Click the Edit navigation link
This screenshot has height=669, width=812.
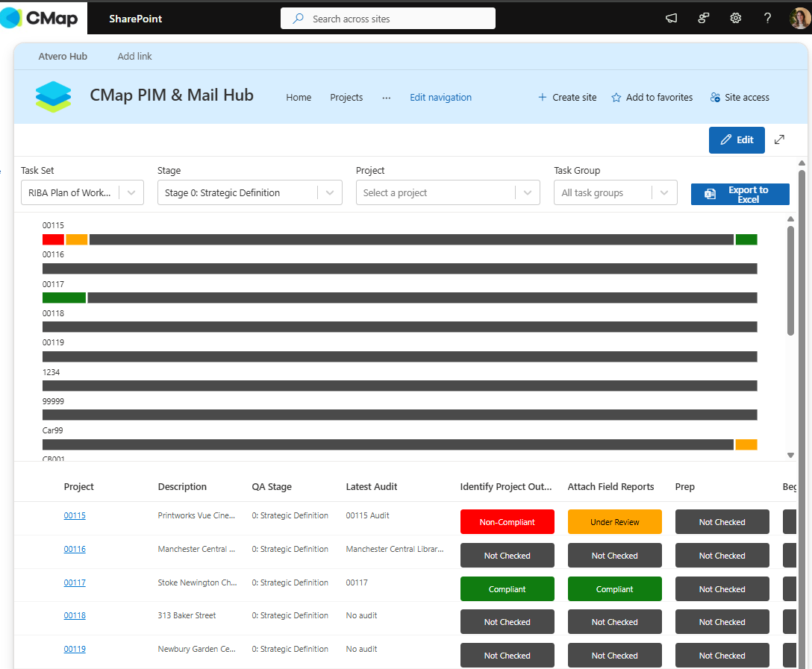click(440, 97)
